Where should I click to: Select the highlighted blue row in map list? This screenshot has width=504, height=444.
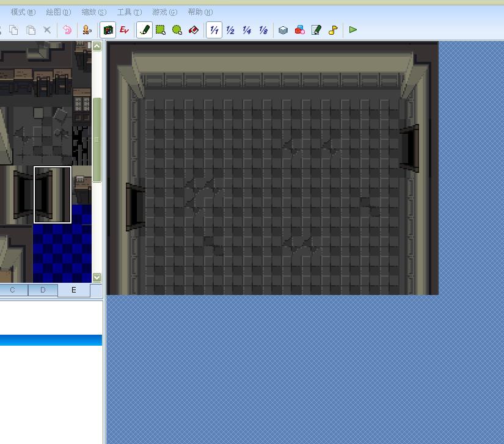(x=51, y=340)
